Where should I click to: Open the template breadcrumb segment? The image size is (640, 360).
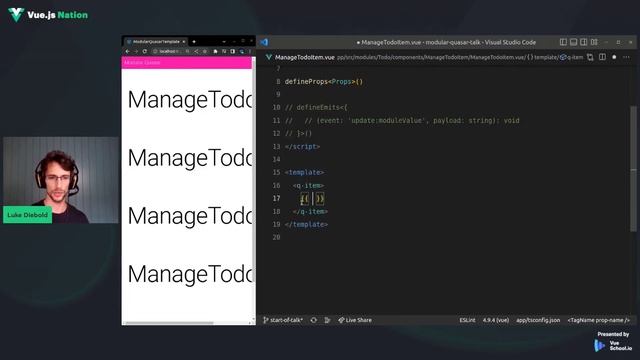[x=542, y=57]
